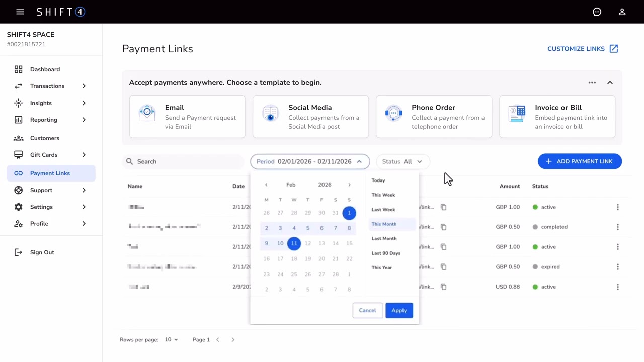Click the search magnifier icon

coord(129,161)
